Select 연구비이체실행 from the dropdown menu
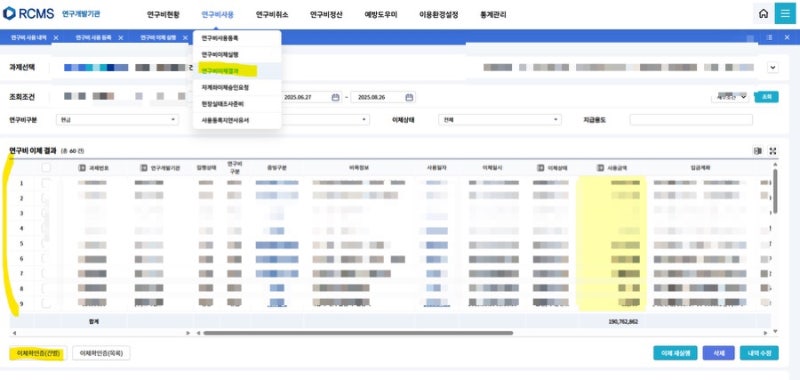This screenshot has height=380, width=800. (x=237, y=55)
